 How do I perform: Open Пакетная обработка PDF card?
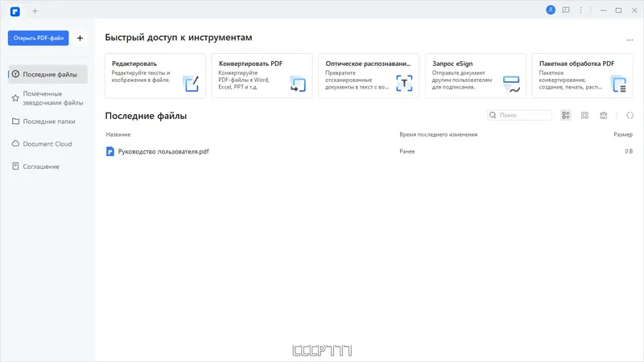click(582, 76)
